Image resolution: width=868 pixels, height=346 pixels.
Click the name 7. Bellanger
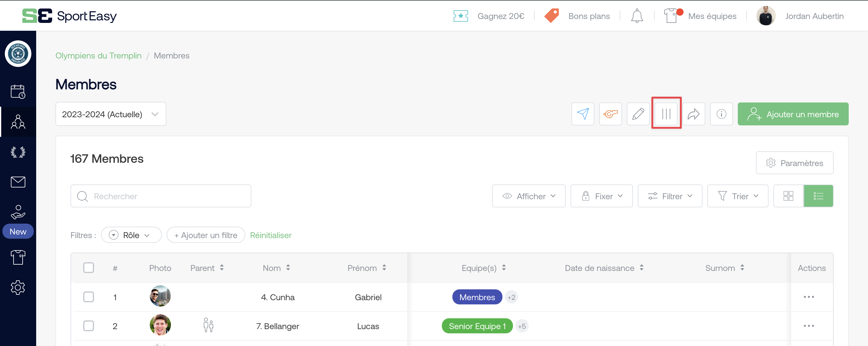[x=277, y=326]
